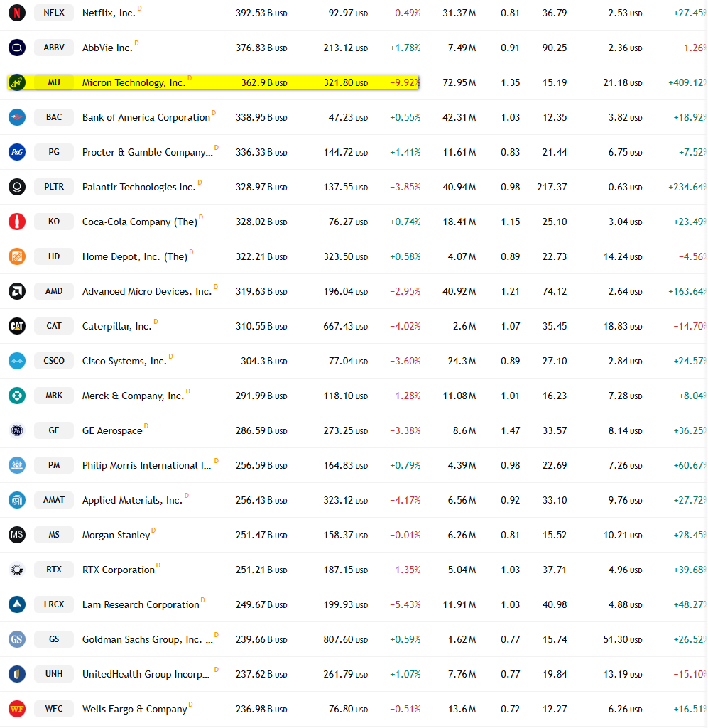The height and width of the screenshot is (728, 708).
Task: Open the CSCO ticker symbol
Action: (54, 361)
